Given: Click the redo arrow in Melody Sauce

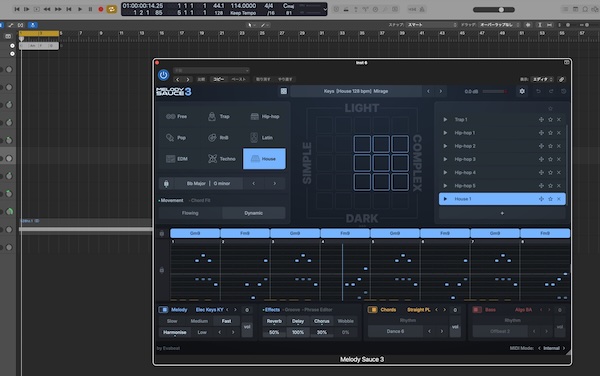Looking at the screenshot, I should coord(551,91).
